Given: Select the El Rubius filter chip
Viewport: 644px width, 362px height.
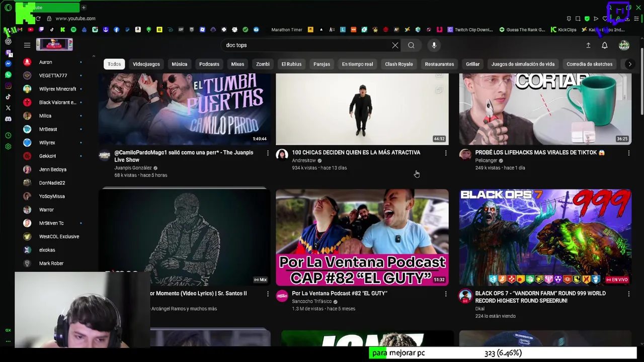Looking at the screenshot, I should point(291,64).
